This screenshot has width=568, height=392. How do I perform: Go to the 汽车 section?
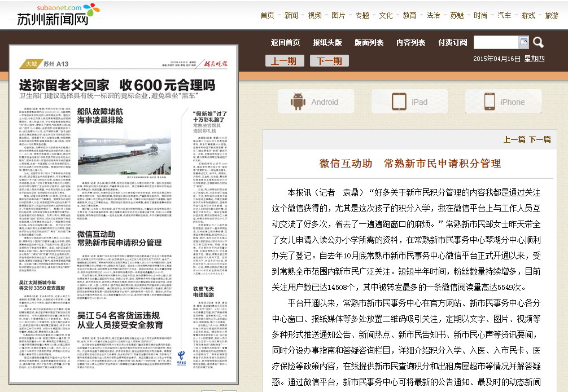(x=504, y=15)
